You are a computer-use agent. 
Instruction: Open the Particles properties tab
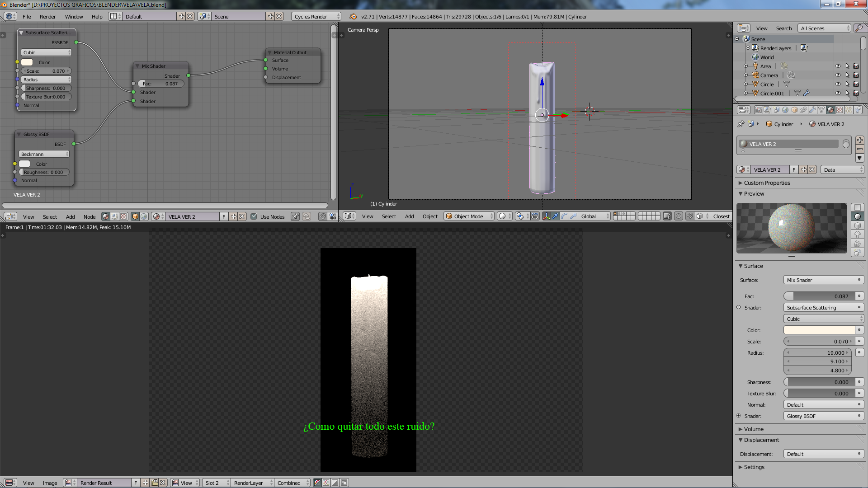[x=849, y=110]
